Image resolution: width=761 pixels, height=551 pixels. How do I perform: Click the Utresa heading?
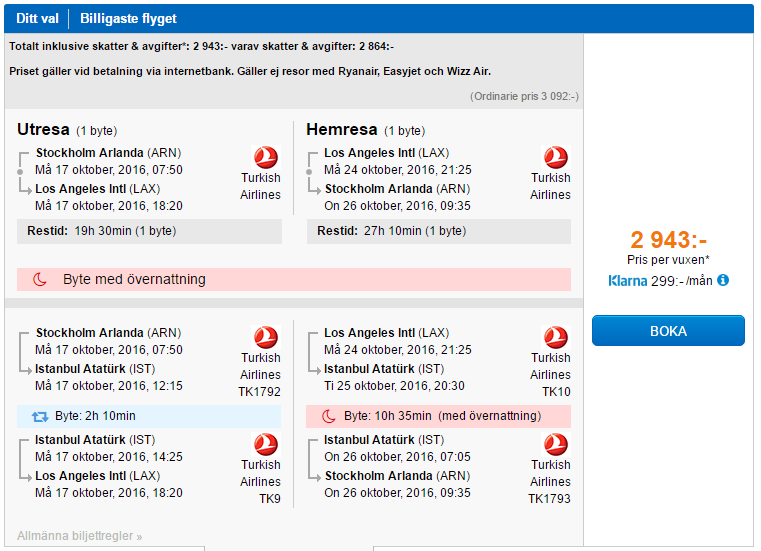click(x=43, y=129)
